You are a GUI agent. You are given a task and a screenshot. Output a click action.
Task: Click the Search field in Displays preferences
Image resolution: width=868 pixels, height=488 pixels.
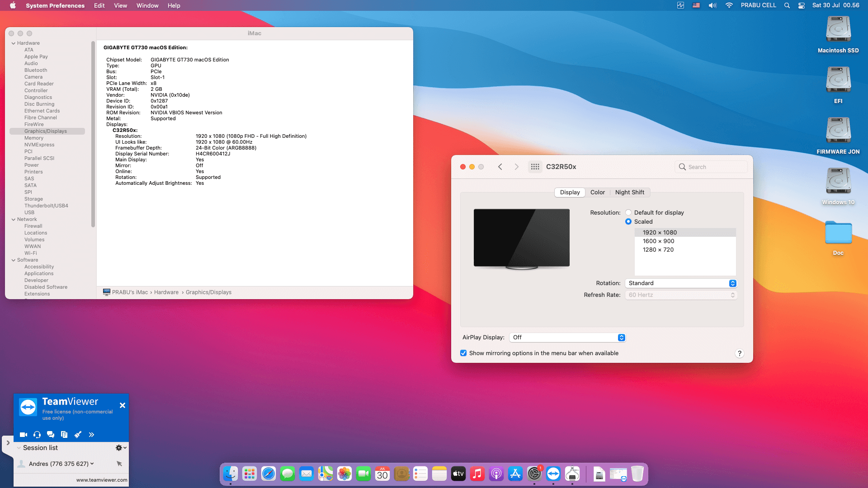714,167
